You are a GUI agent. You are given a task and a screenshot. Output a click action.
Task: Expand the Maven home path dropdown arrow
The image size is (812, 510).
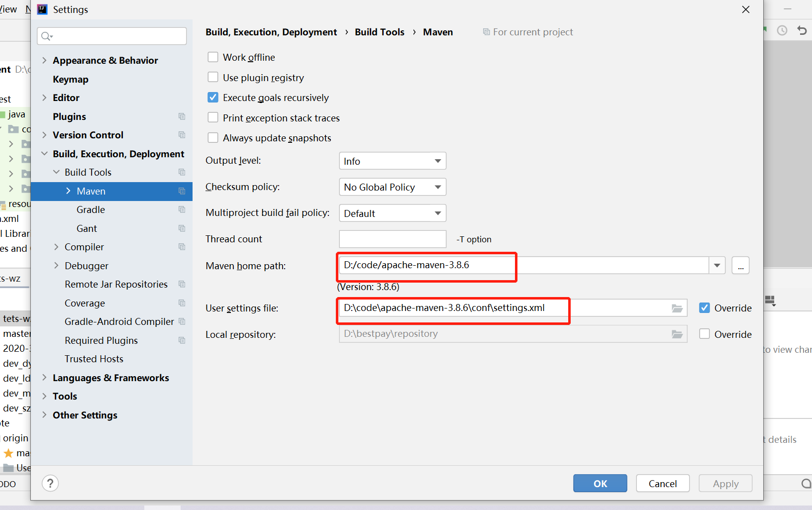click(x=717, y=266)
